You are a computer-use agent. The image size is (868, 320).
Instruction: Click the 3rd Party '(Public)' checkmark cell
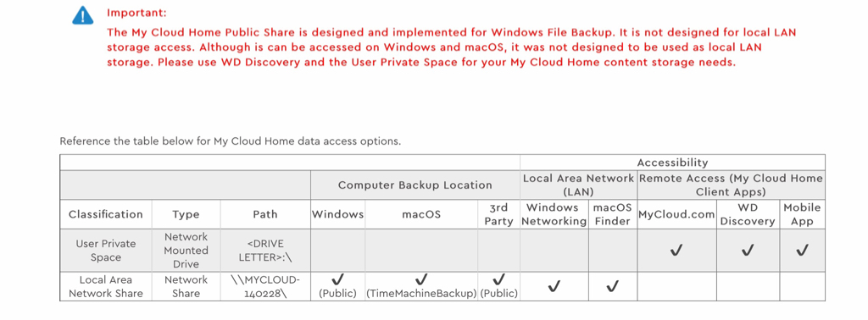(x=498, y=286)
